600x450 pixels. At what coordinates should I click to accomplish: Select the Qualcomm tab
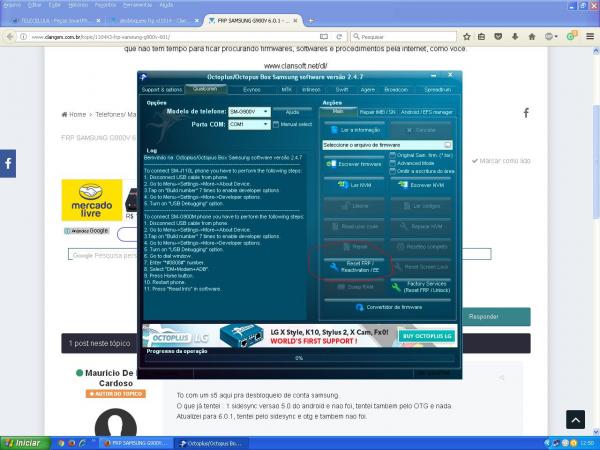tap(205, 89)
